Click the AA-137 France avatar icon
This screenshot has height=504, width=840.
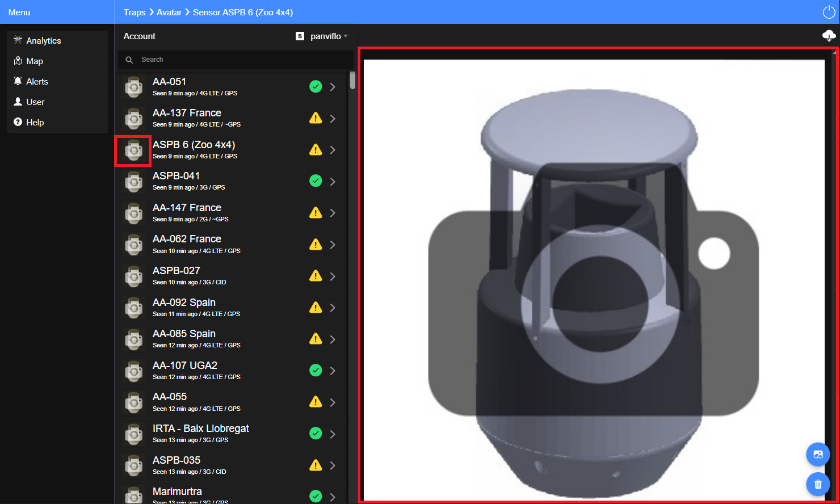coord(134,119)
